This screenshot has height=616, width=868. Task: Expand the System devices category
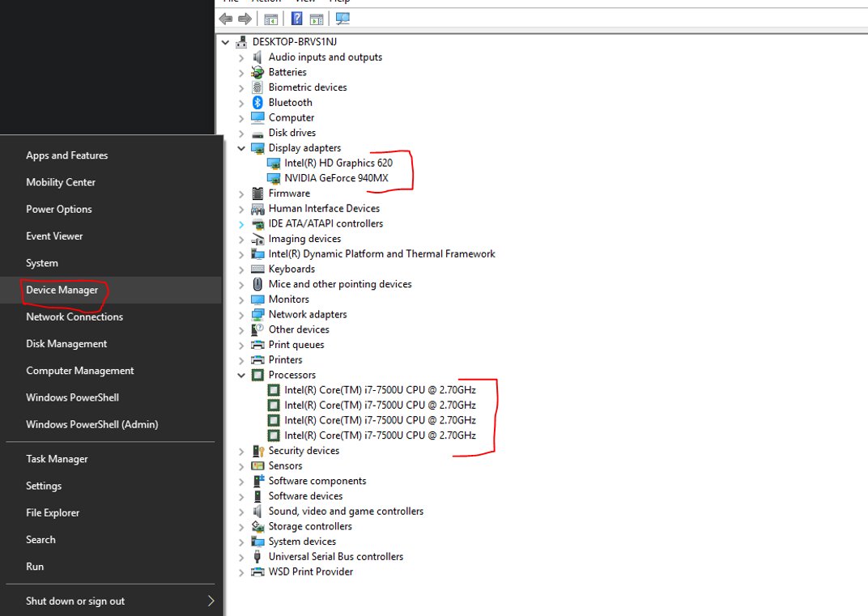pyautogui.click(x=241, y=542)
